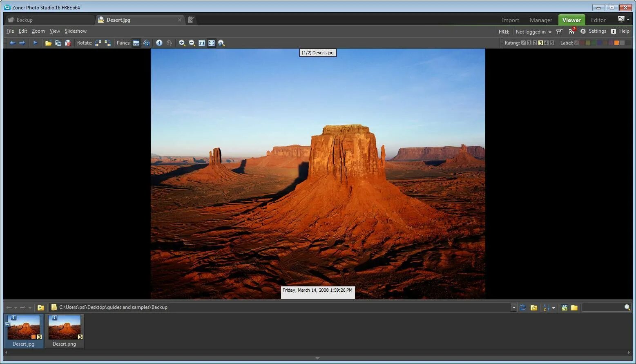This screenshot has height=364, width=636.
Task: Open the shopping cart icon
Action: pyautogui.click(x=559, y=31)
